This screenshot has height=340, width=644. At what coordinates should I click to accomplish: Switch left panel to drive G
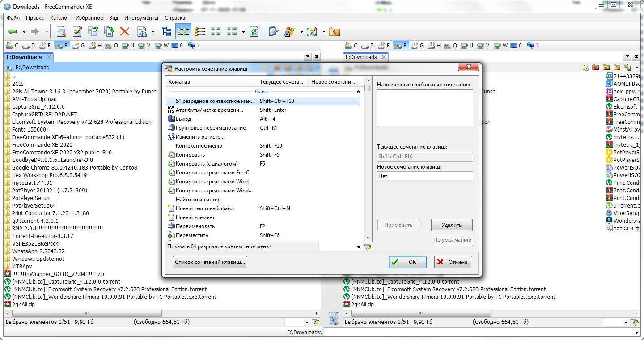click(x=78, y=45)
